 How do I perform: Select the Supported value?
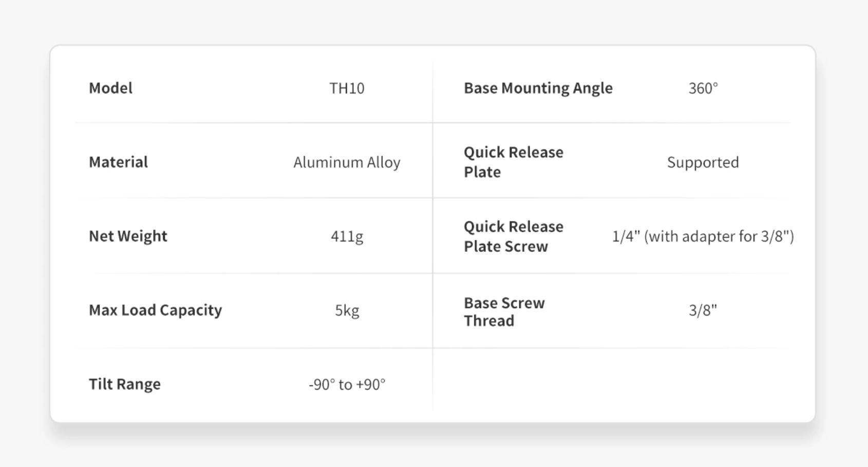tap(703, 162)
